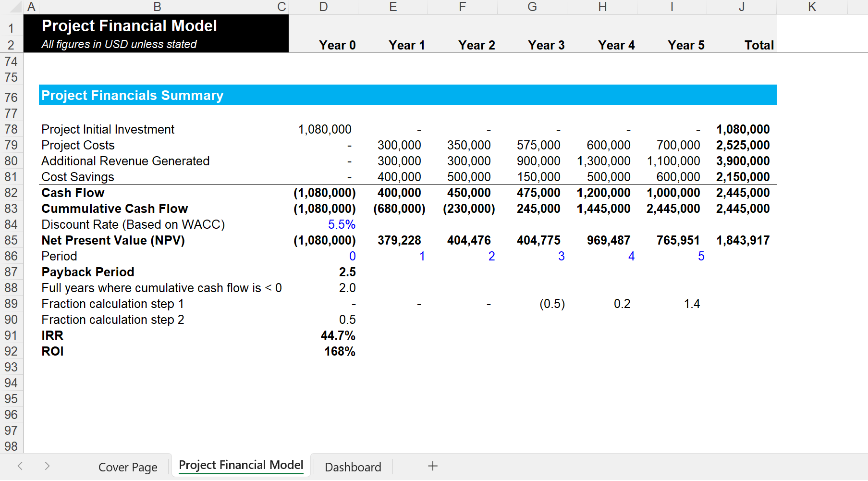This screenshot has width=868, height=481.
Task: Select the Payback Period value 2.5
Action: click(347, 272)
